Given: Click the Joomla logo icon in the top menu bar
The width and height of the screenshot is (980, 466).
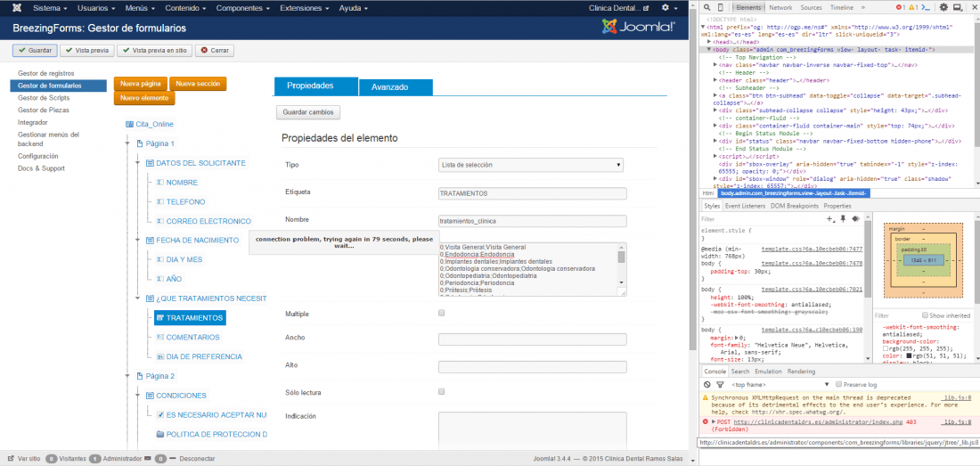Looking at the screenshot, I should coord(17,8).
